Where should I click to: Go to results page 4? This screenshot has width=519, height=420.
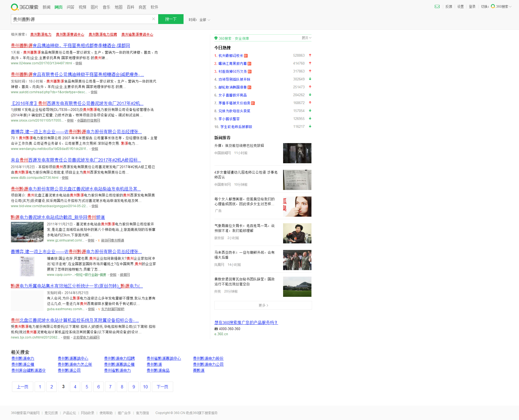(75, 387)
